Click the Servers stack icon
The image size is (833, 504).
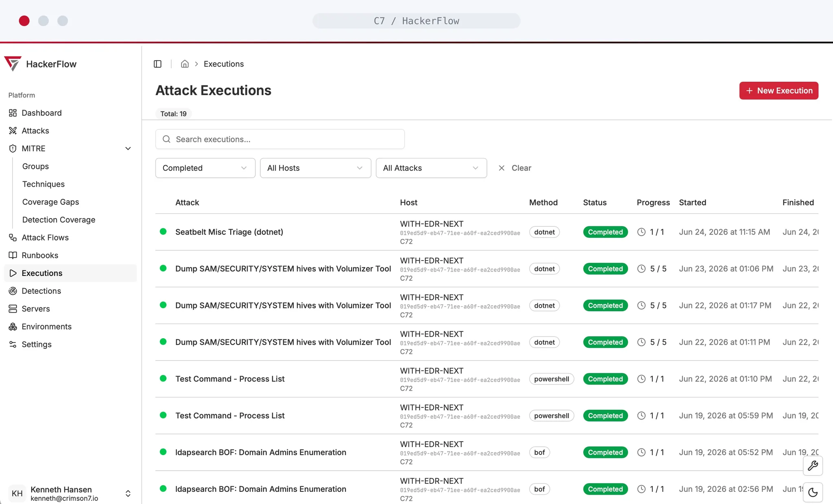13,309
